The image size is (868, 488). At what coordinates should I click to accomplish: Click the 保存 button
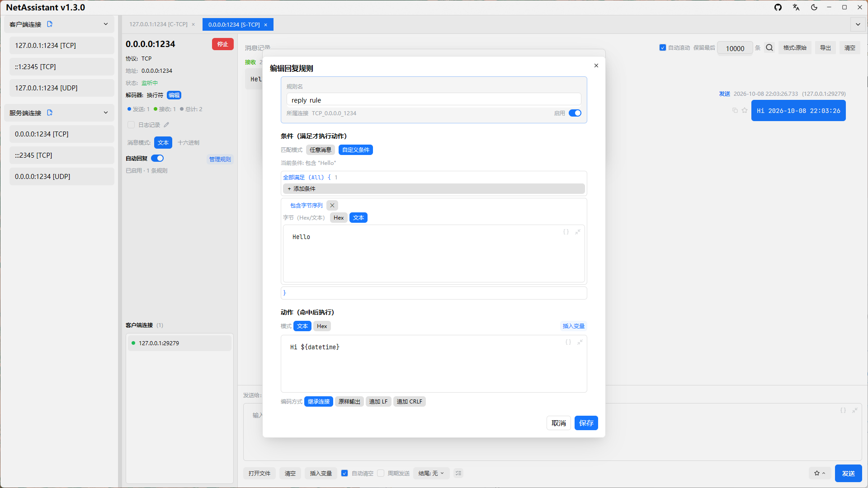pos(586,423)
